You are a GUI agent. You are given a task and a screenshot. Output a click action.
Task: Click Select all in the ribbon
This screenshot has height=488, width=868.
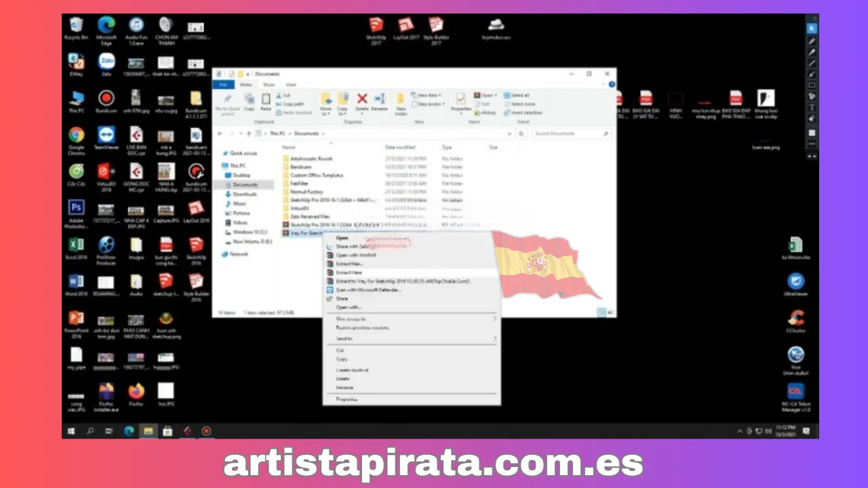point(517,96)
